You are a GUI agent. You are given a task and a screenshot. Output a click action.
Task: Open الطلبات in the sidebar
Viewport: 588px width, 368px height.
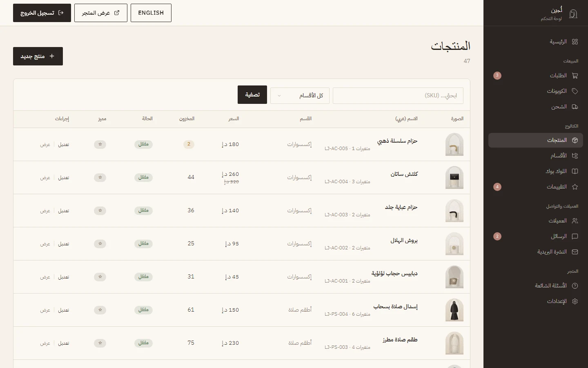536,76
